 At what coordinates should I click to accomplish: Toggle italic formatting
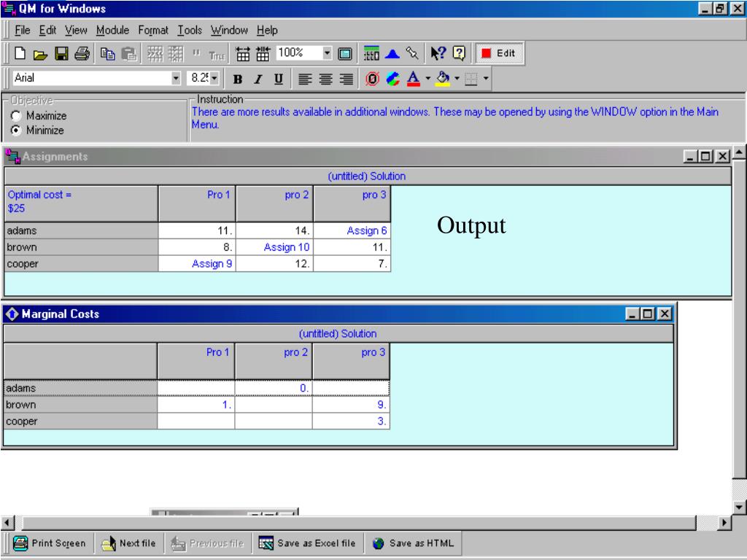tap(258, 79)
